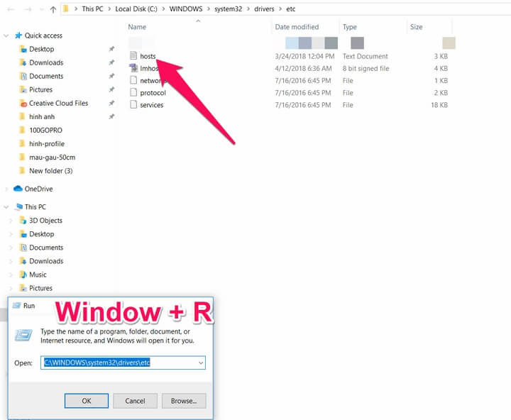
Task: Select 3D Objects under This PC
Action: tap(45, 220)
